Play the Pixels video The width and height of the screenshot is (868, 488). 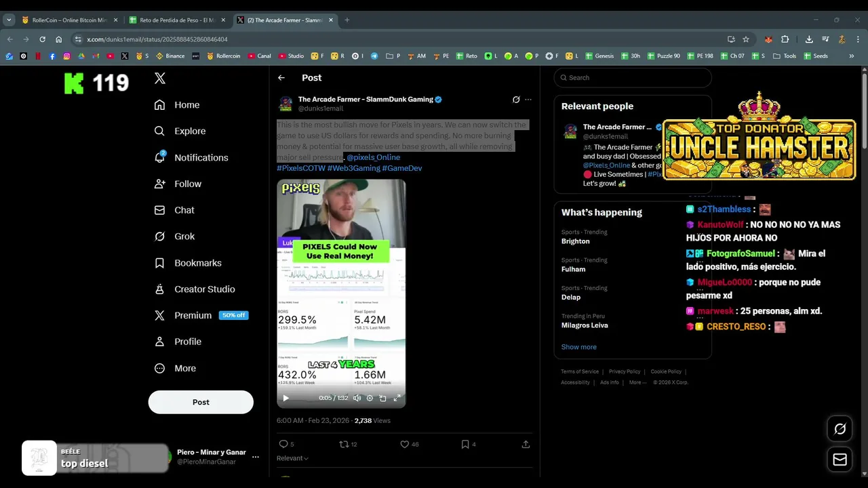click(285, 398)
